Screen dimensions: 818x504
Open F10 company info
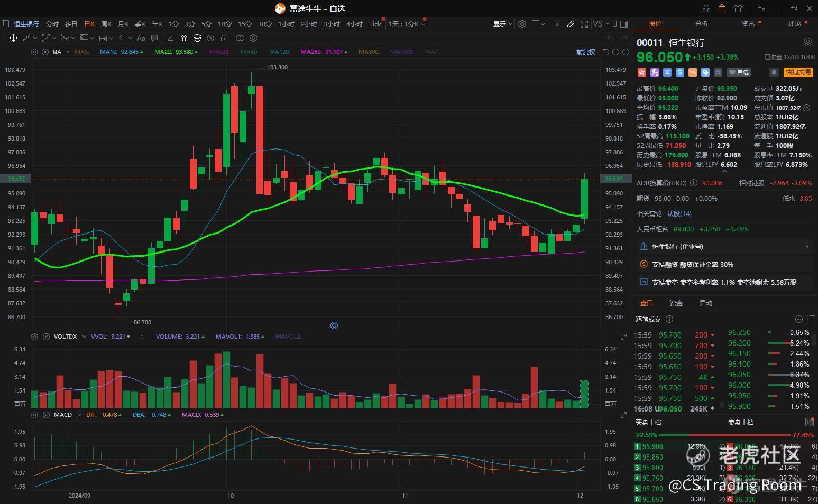pos(611,24)
